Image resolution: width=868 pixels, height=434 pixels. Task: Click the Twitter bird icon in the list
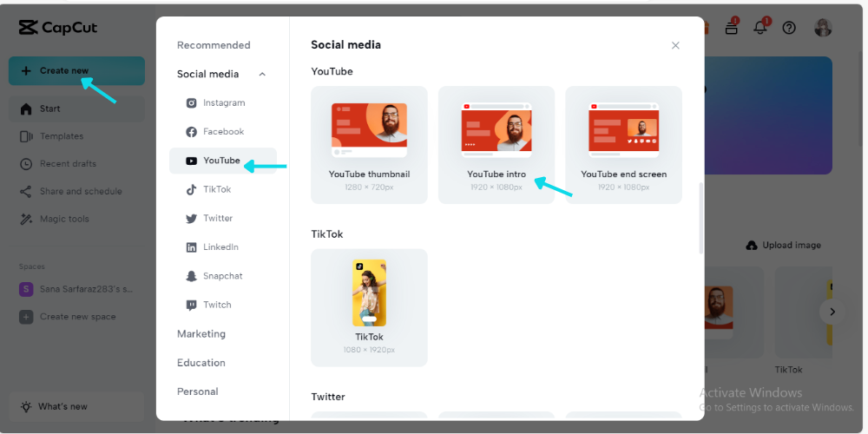click(x=192, y=219)
